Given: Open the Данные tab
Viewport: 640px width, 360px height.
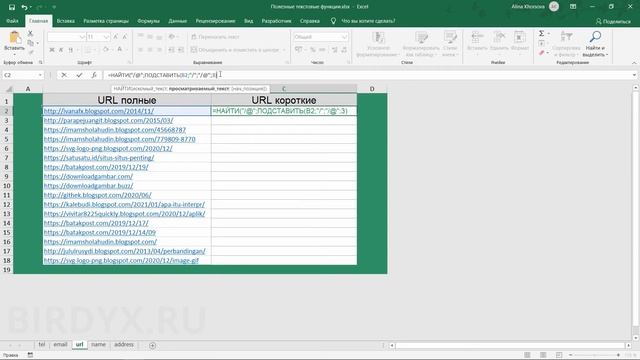Looking at the screenshot, I should coord(178,21).
